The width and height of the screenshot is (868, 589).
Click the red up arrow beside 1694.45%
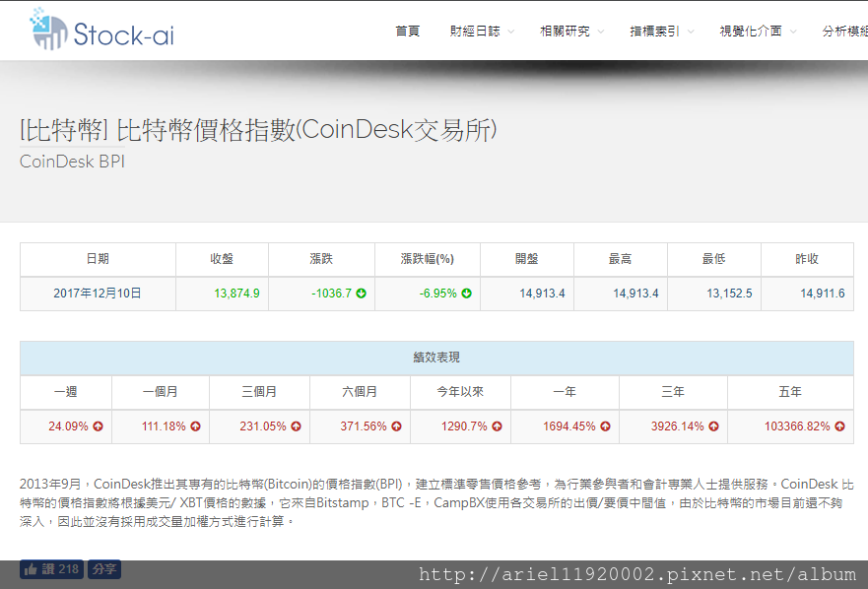pyautogui.click(x=605, y=426)
